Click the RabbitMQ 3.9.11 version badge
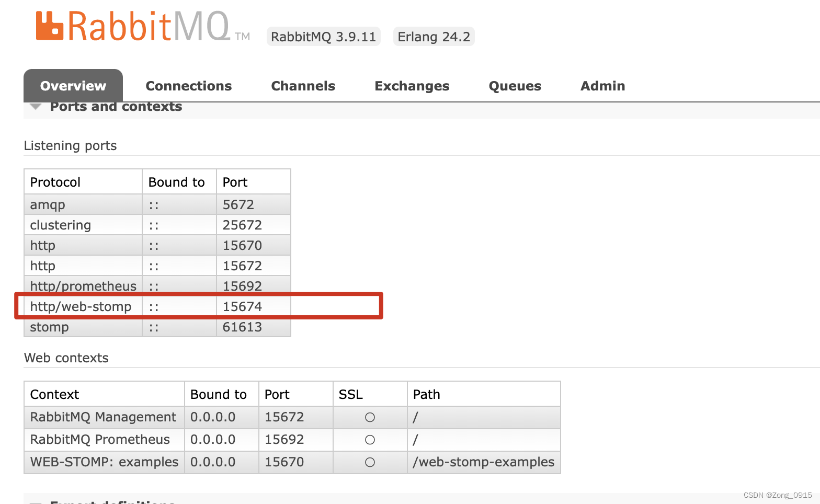The width and height of the screenshot is (820, 504). click(x=323, y=37)
